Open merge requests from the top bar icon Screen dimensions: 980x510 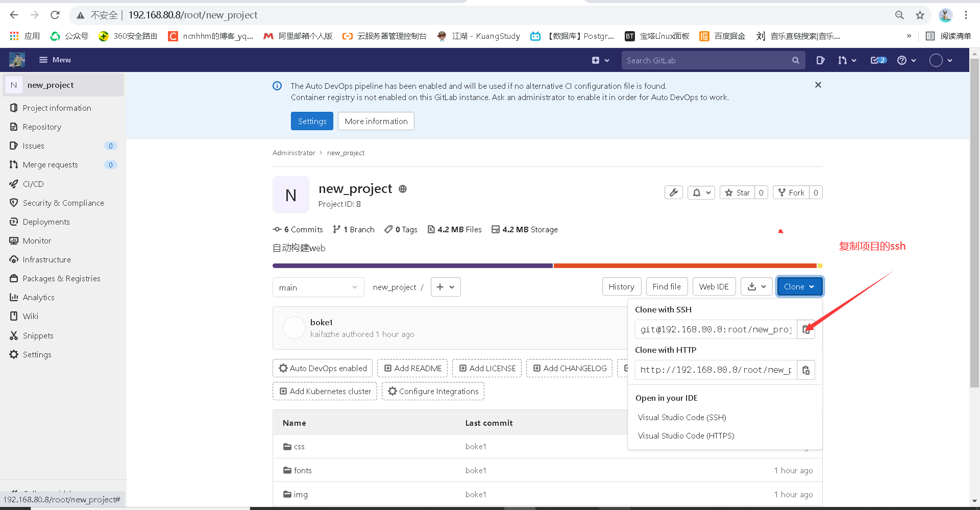click(x=843, y=60)
